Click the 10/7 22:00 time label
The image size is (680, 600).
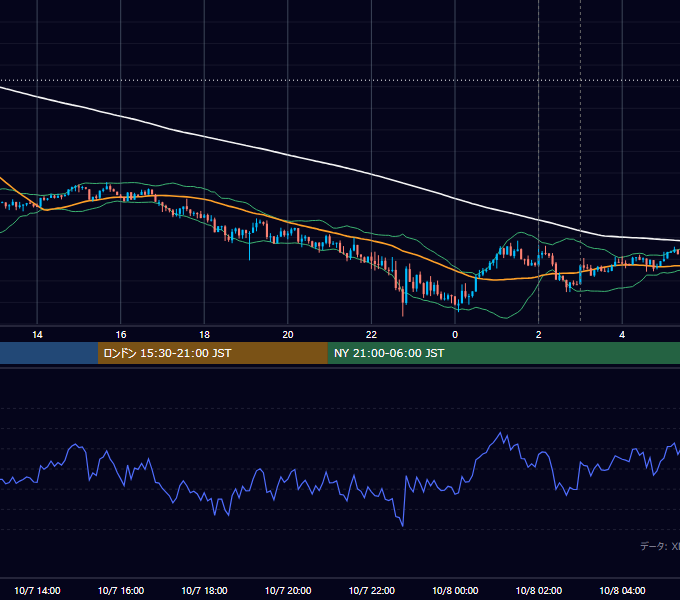pos(372,590)
